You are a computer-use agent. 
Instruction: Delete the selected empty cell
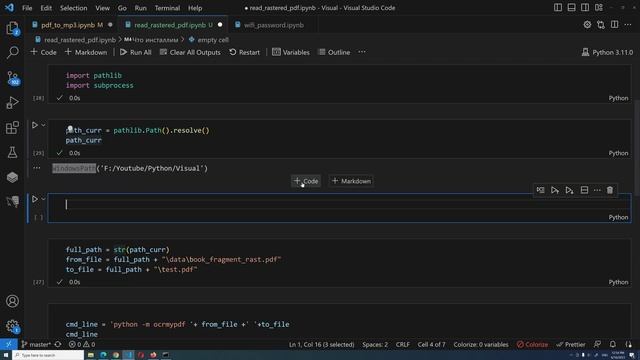610,190
